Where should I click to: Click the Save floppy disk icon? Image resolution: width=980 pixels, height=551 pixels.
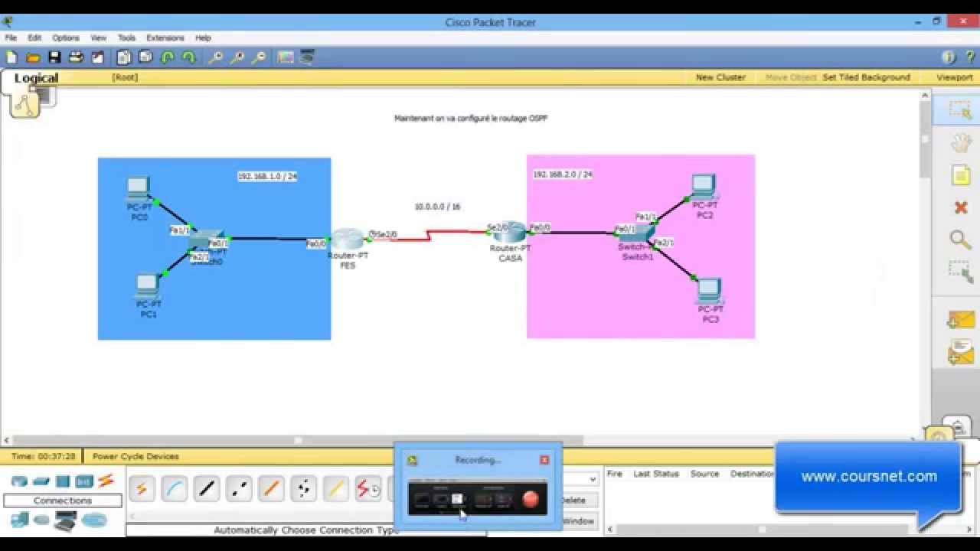54,57
